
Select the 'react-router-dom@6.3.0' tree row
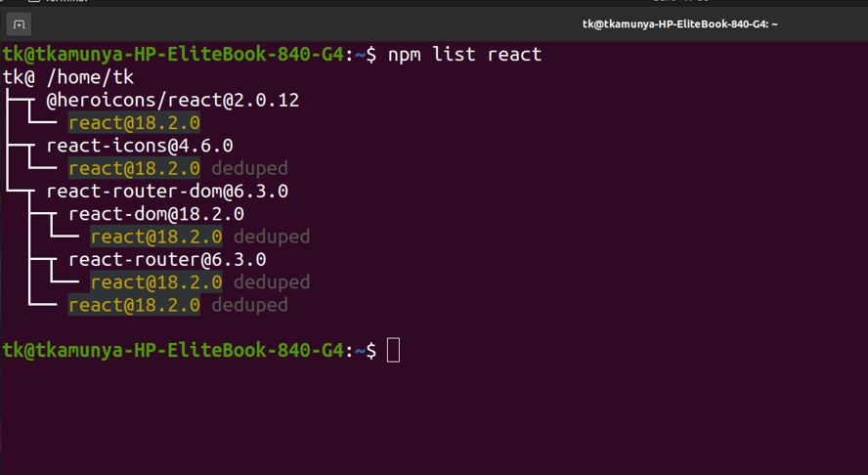point(167,191)
